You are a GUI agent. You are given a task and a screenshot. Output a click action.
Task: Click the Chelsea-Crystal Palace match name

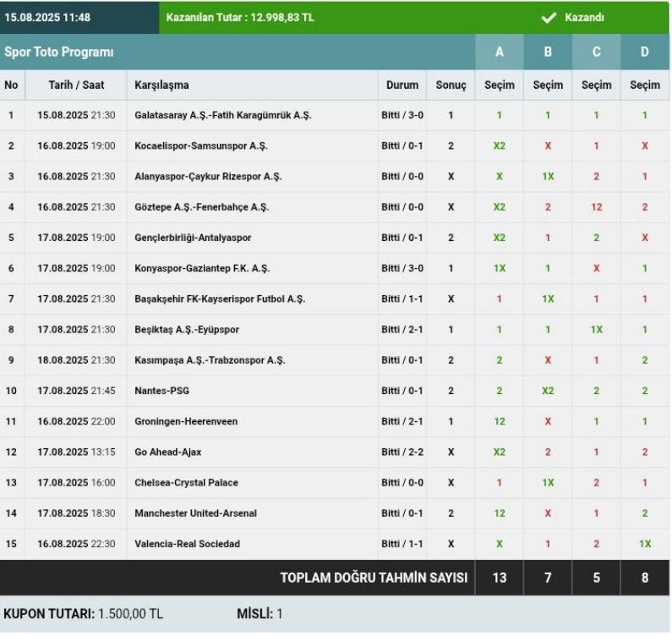click(186, 483)
